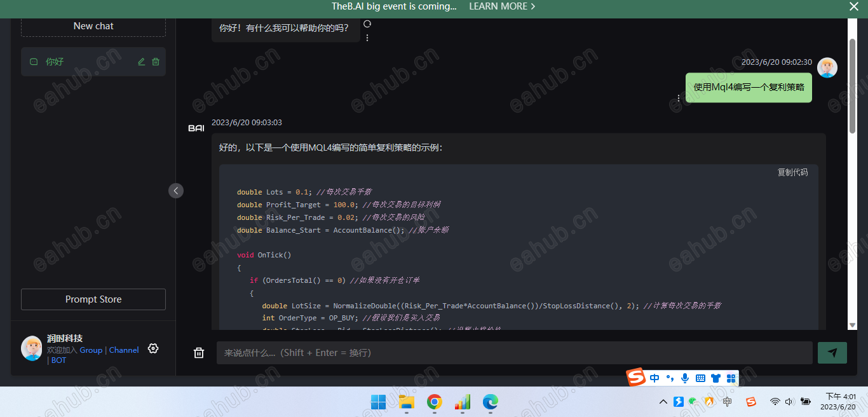Click the user avatar next to timestamp 09:02:30
This screenshot has height=417, width=868.
coord(827,67)
